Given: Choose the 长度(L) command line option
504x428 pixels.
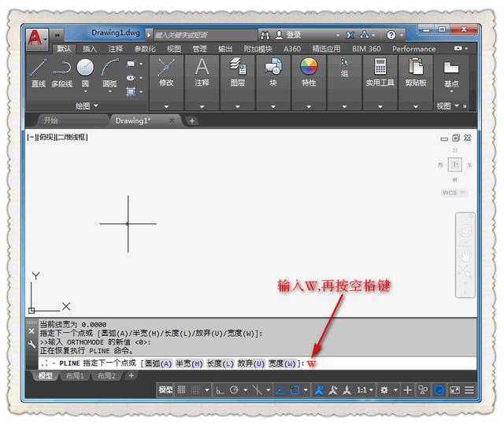Looking at the screenshot, I should pyautogui.click(x=220, y=363).
